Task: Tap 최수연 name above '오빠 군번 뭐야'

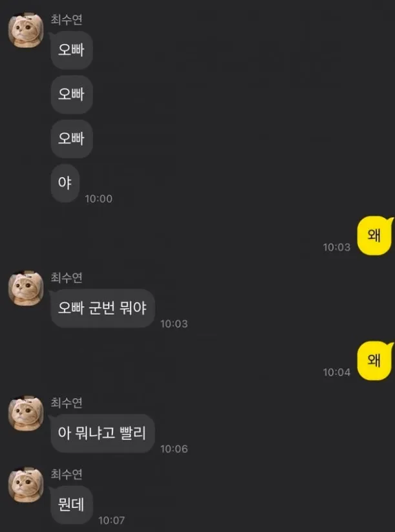Action: point(67,277)
